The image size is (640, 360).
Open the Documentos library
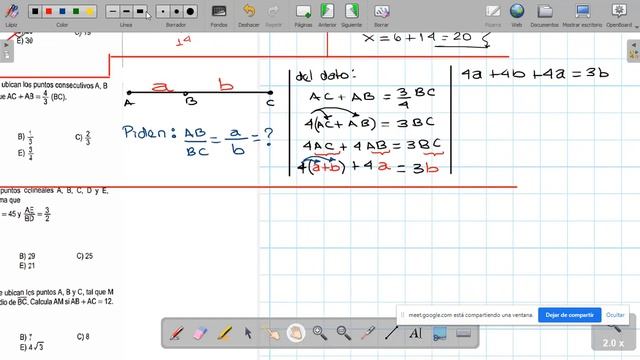544,15
